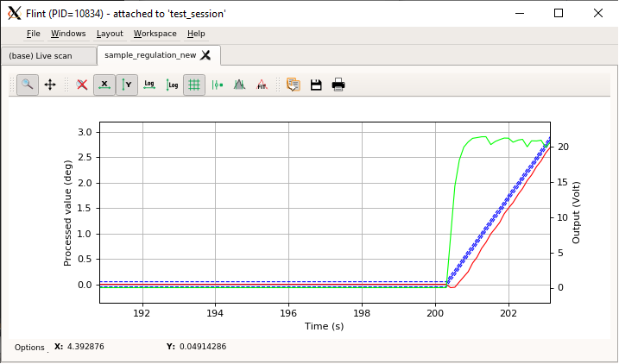
Task: Toggle Y axis autoscale
Action: (x=127, y=85)
